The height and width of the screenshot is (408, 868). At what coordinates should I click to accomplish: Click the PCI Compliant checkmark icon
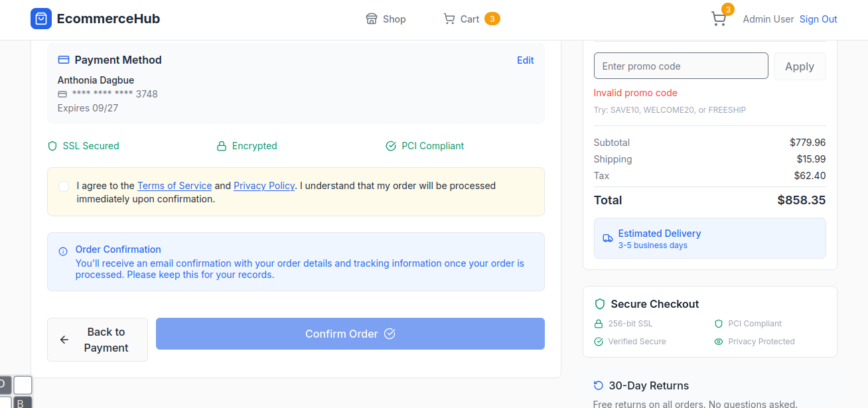[391, 146]
